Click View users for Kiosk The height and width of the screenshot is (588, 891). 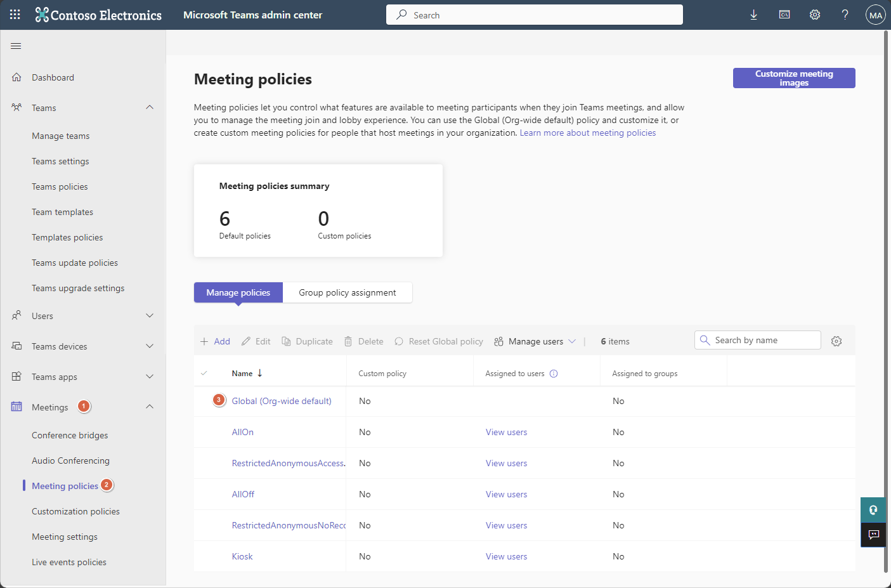pos(506,556)
